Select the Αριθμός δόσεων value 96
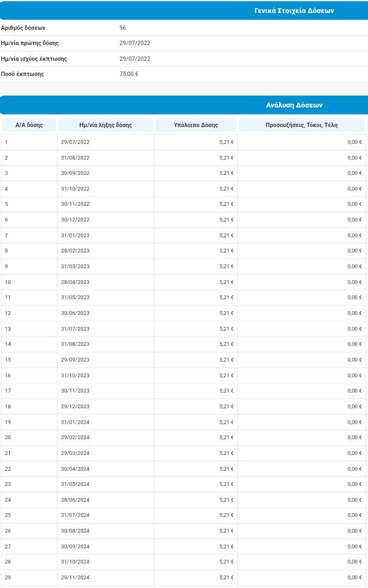This screenshot has height=588, width=368. point(123,28)
